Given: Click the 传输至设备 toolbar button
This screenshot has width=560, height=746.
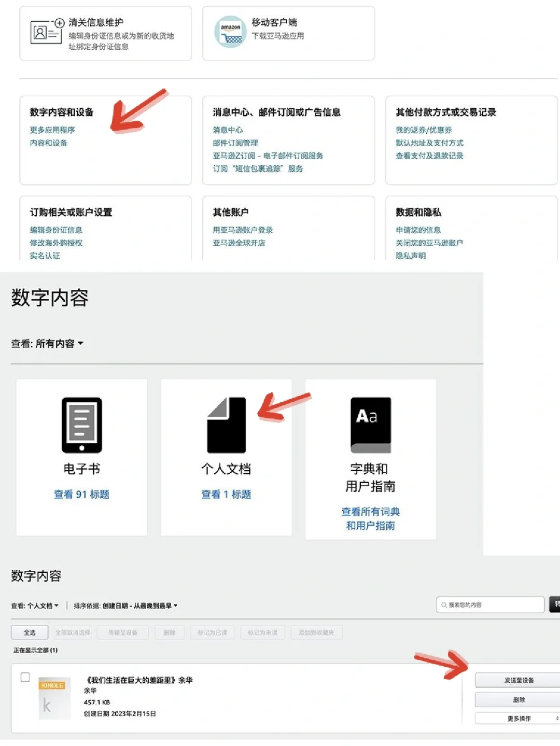Looking at the screenshot, I should [x=122, y=632].
